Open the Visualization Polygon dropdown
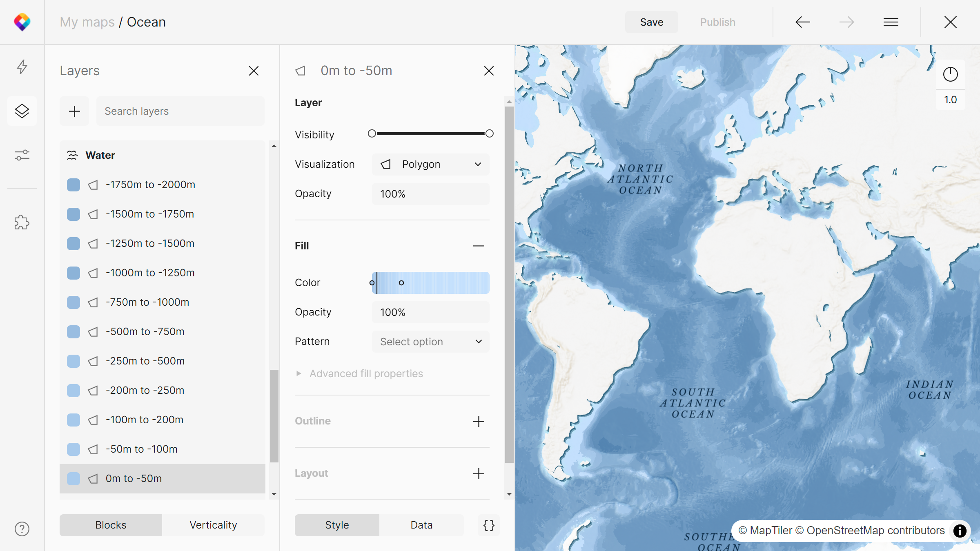 [x=430, y=164]
